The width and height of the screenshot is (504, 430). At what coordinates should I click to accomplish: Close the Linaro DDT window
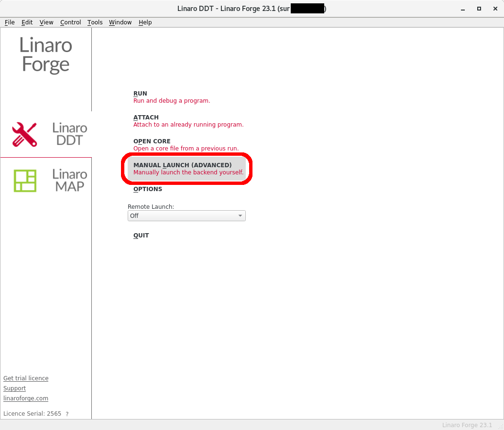495,9
